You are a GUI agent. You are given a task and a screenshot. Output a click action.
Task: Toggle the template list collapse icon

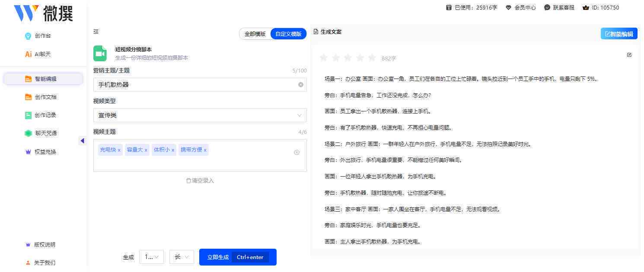(96, 32)
